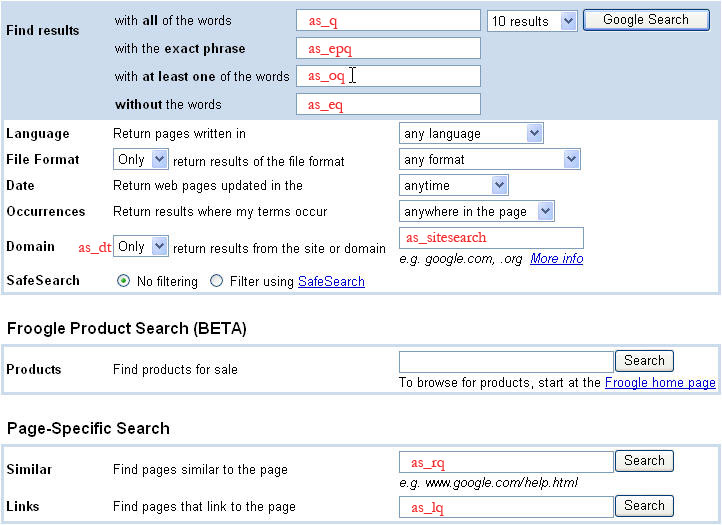722x525 pixels.
Task: Open the SafeSearch link
Action: point(331,282)
